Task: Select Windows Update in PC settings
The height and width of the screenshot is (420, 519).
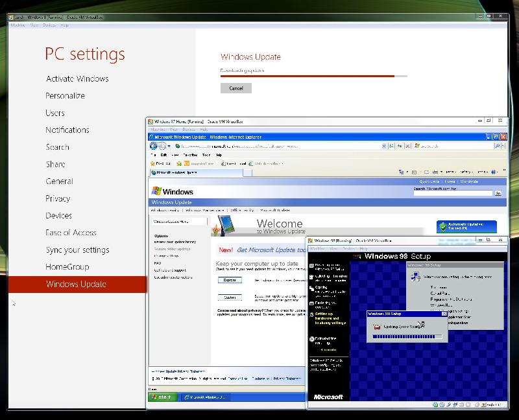Action: tap(77, 284)
